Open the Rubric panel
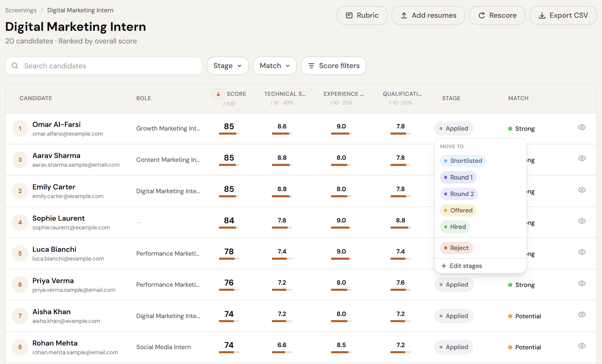The image size is (602, 364). click(x=362, y=15)
